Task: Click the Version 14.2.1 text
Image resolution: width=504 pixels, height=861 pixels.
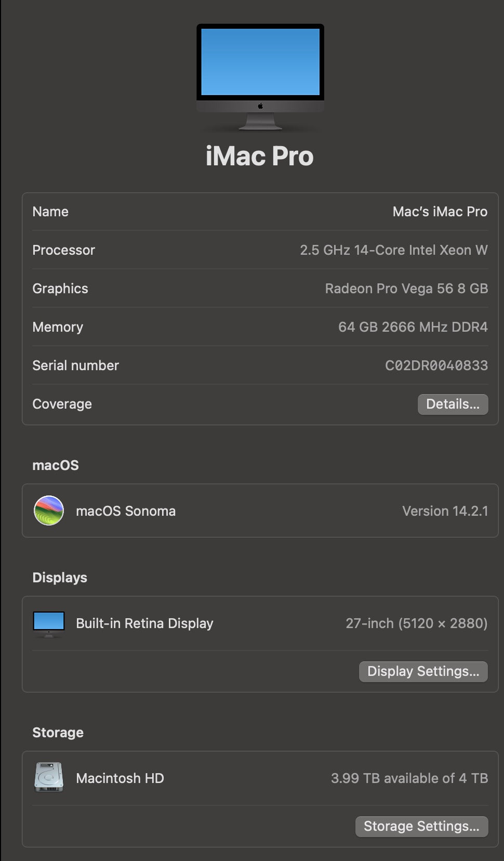Action: coord(445,511)
